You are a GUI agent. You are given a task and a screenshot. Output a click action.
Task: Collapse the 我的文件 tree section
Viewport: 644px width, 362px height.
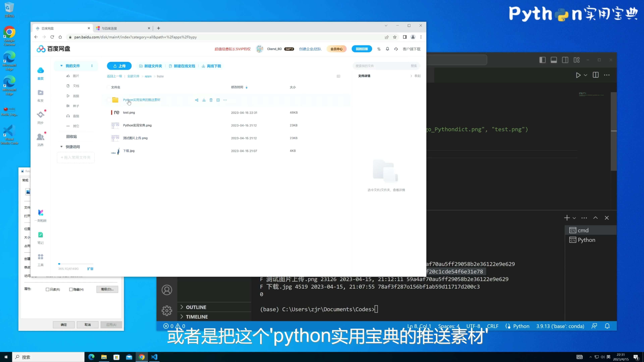coord(62,66)
